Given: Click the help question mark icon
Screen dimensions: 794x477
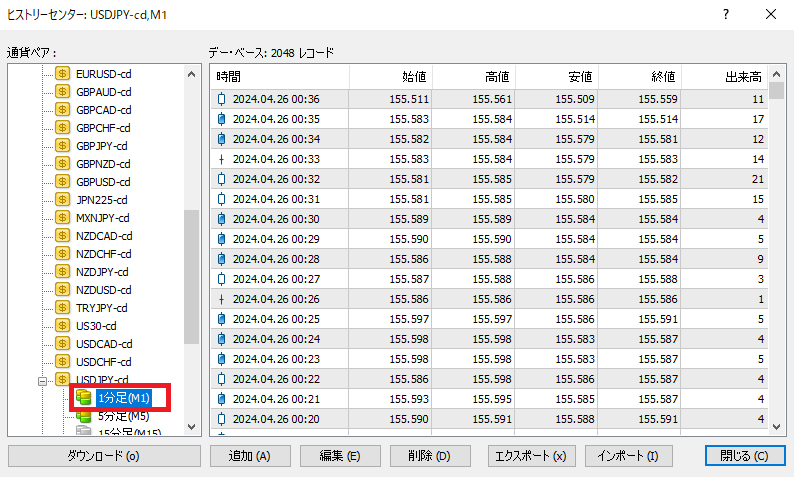Looking at the screenshot, I should (x=726, y=14).
